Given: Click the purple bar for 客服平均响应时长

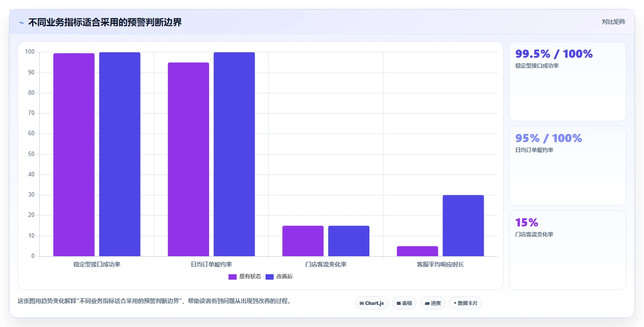Looking at the screenshot, I should (x=417, y=251).
